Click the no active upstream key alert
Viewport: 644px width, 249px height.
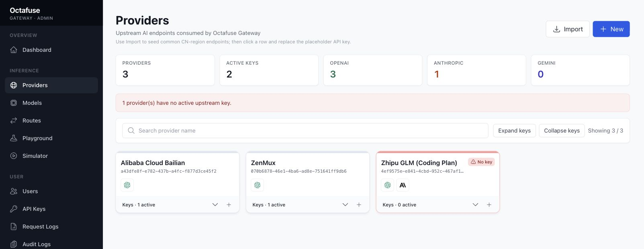pyautogui.click(x=373, y=103)
